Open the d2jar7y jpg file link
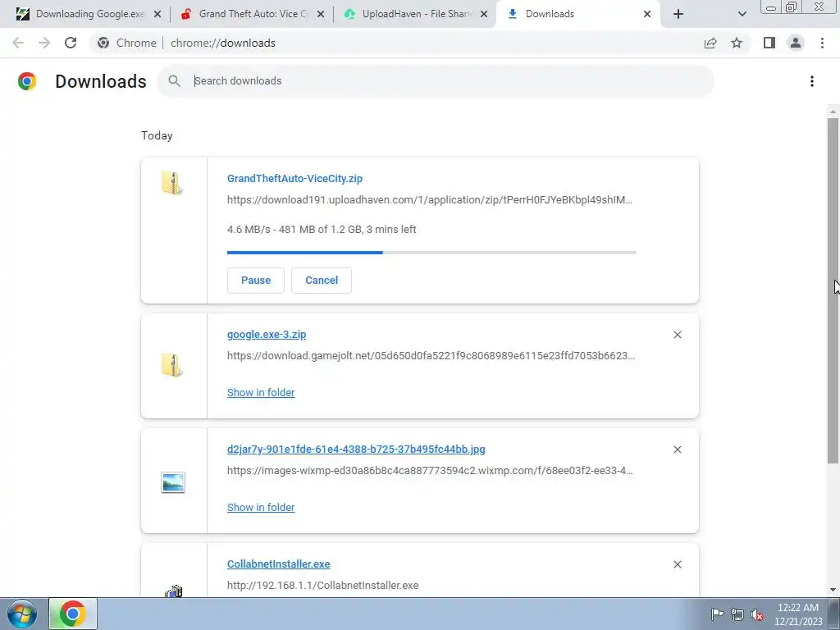The width and height of the screenshot is (840, 630). (x=356, y=449)
